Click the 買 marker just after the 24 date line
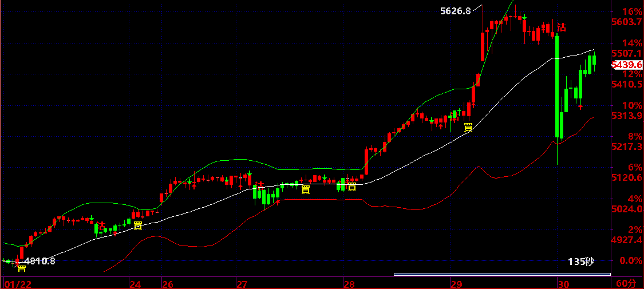 (x=138, y=225)
